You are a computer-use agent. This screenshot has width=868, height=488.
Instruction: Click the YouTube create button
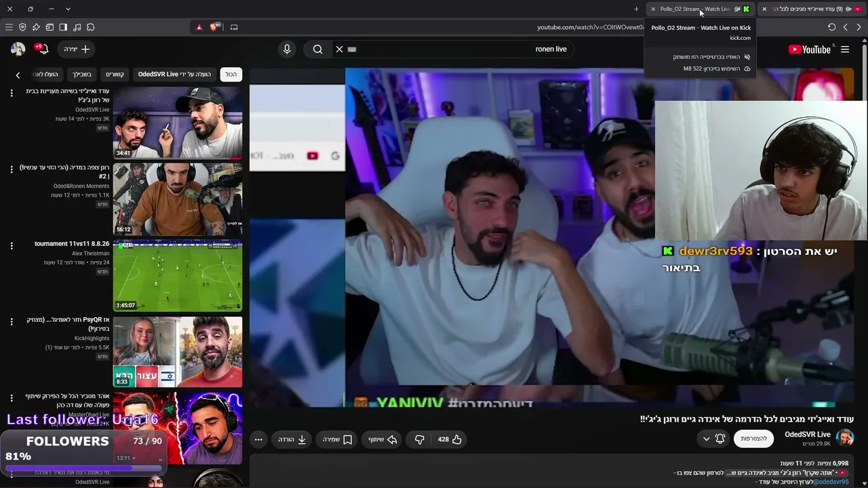(x=77, y=49)
